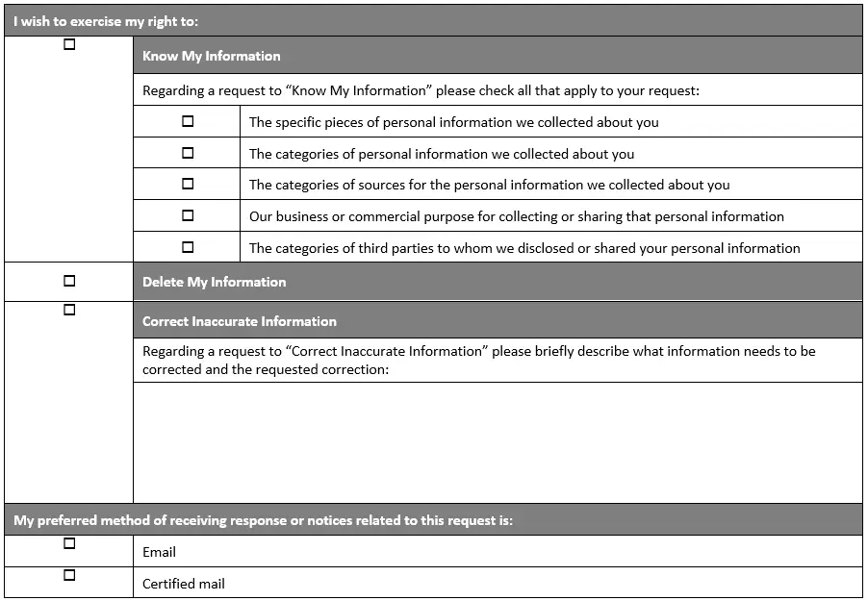Click the 'please check all that apply' instruction
Viewport: 868px width, 601px height.
click(421, 90)
